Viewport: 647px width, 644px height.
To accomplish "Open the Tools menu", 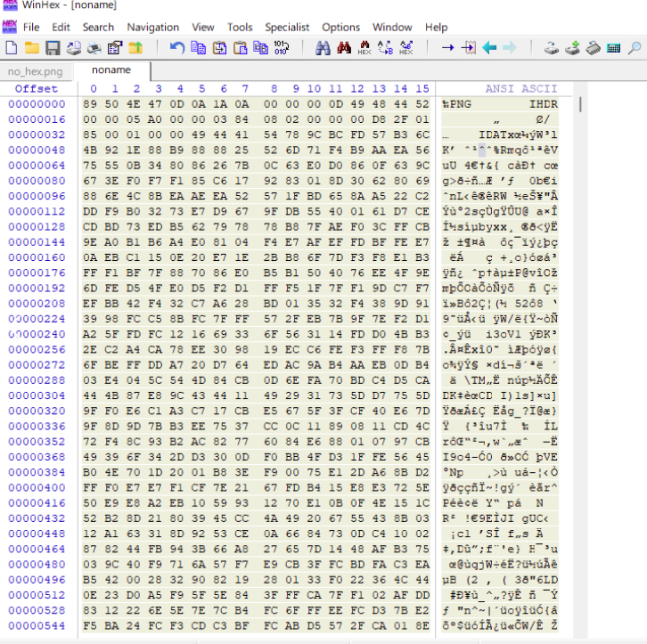I will pos(240,28).
